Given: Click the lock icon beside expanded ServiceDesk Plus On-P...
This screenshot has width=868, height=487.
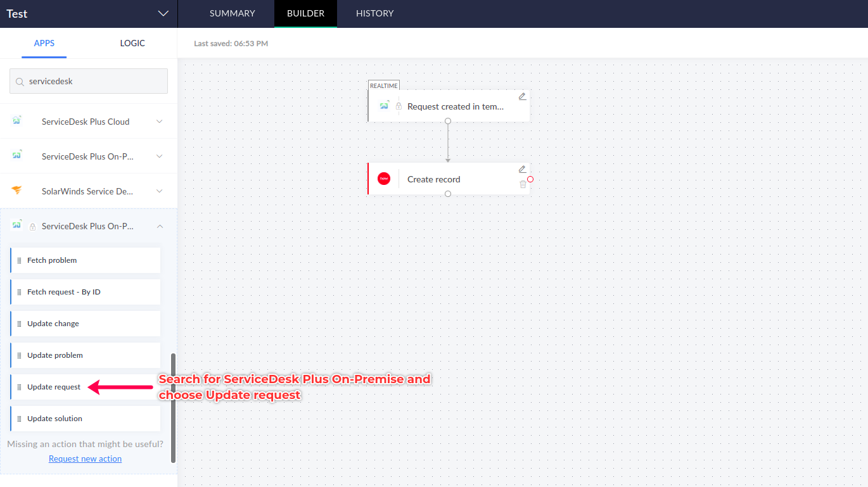Looking at the screenshot, I should (x=32, y=226).
